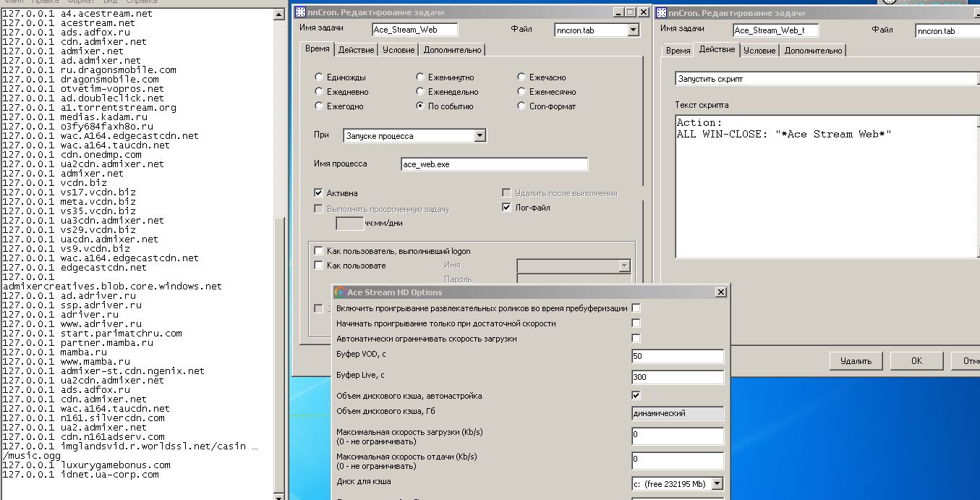980x500 pixels.
Task: Click nnCron icon in Ace_Stream_Web_t window title
Action: point(661,13)
